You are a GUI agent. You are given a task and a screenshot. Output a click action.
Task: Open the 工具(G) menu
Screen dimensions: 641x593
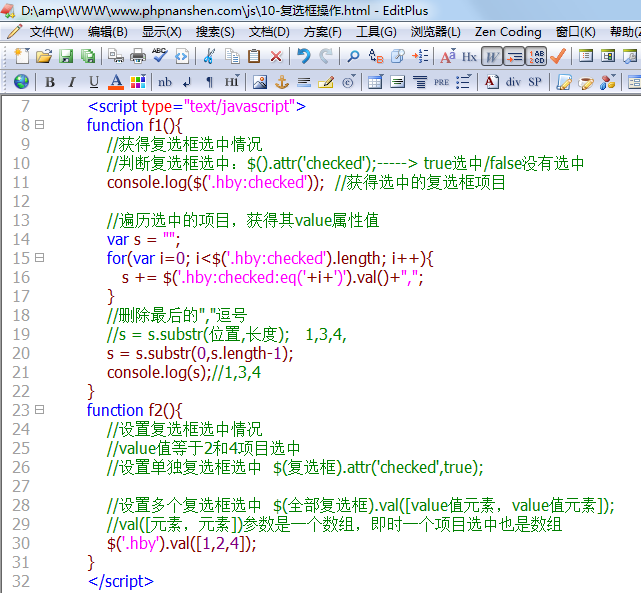376,32
